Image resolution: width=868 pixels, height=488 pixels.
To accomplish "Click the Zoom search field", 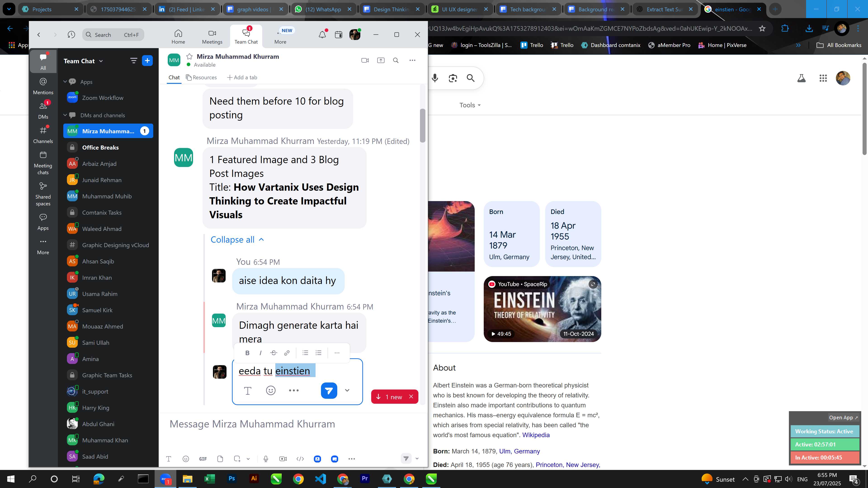I will [x=113, y=34].
